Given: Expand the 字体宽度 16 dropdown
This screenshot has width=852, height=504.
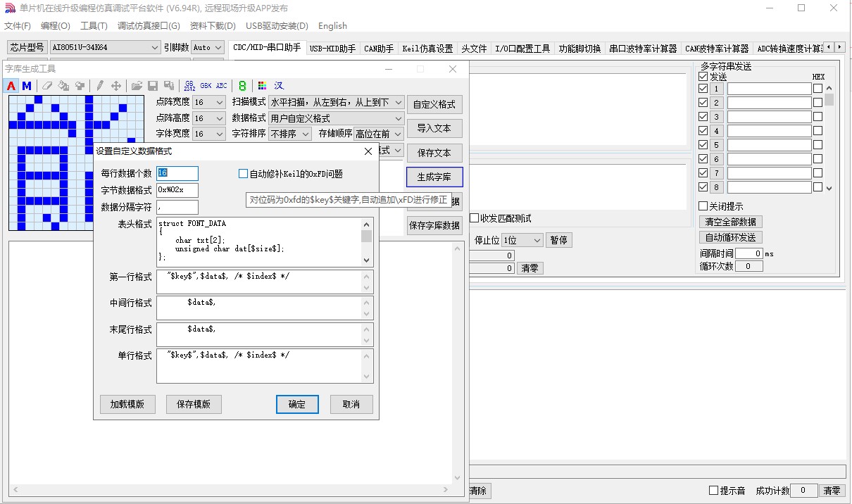Looking at the screenshot, I should click(208, 134).
